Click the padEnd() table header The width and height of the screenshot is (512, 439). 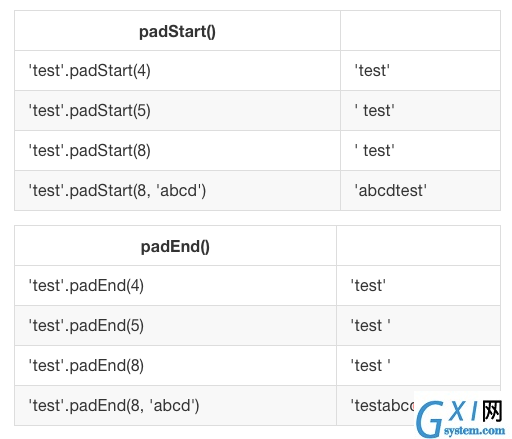175,246
